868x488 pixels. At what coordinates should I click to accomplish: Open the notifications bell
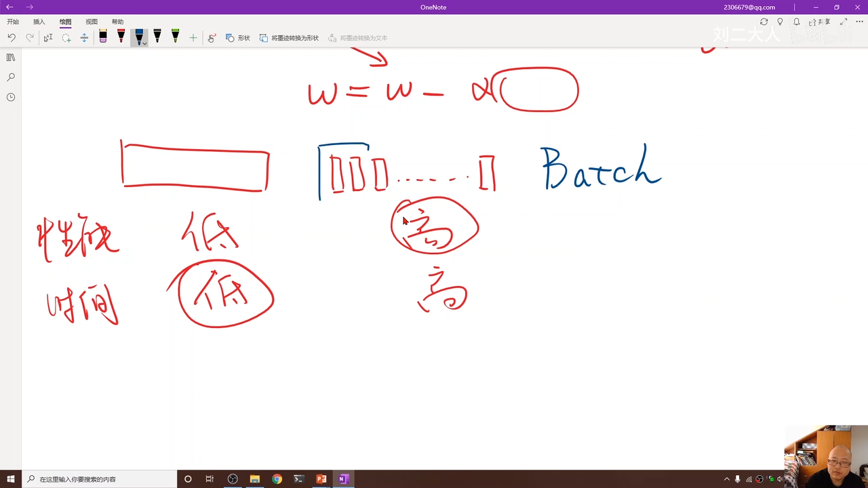pos(797,22)
